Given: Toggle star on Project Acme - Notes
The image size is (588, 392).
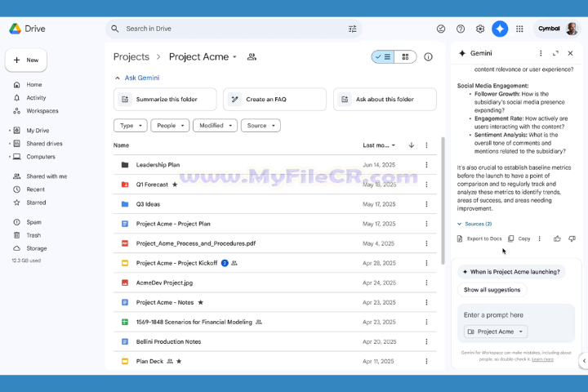Looking at the screenshot, I should click(200, 302).
